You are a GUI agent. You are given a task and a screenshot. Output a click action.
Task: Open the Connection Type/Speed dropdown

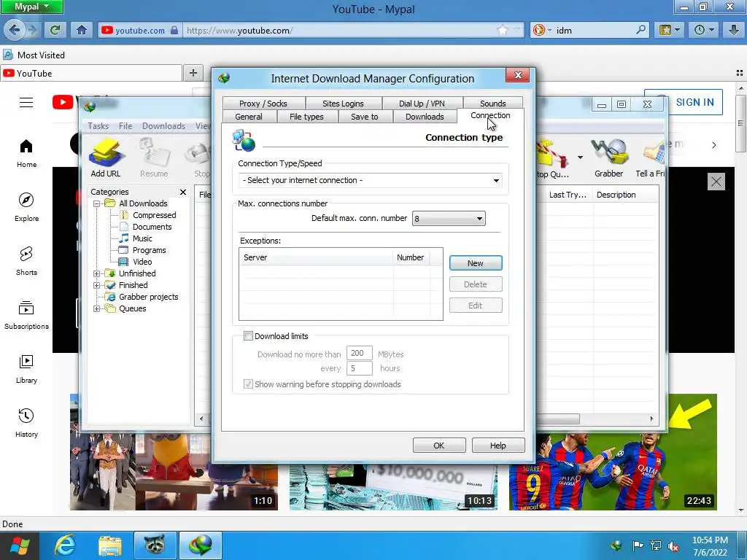click(x=370, y=181)
